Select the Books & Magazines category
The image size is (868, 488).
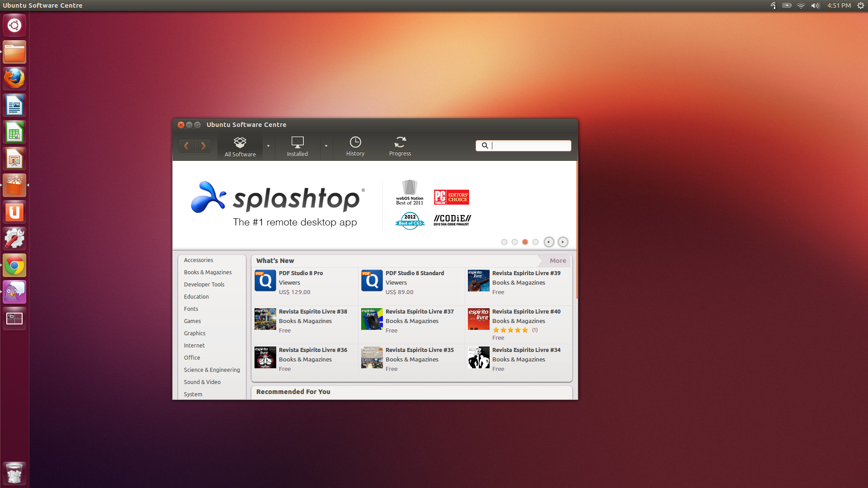tap(208, 272)
